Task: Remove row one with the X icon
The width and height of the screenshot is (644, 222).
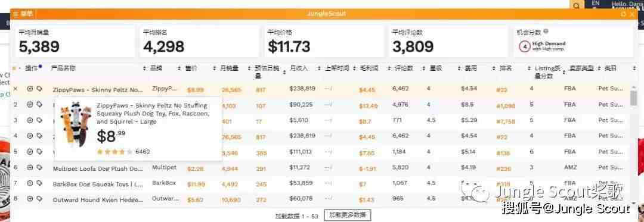Action: coord(16,89)
